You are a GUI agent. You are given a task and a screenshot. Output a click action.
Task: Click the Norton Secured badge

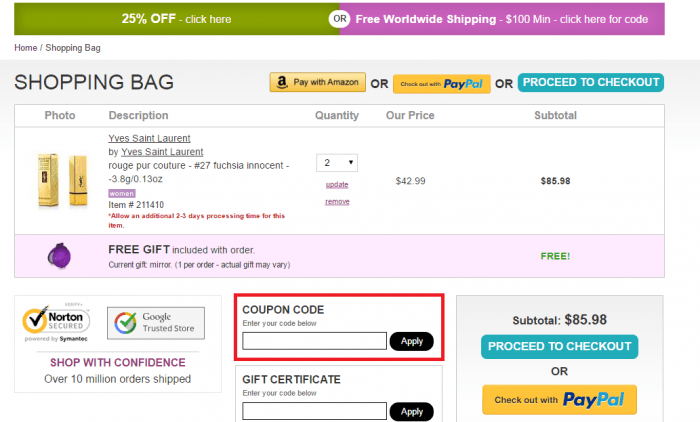tap(57, 323)
